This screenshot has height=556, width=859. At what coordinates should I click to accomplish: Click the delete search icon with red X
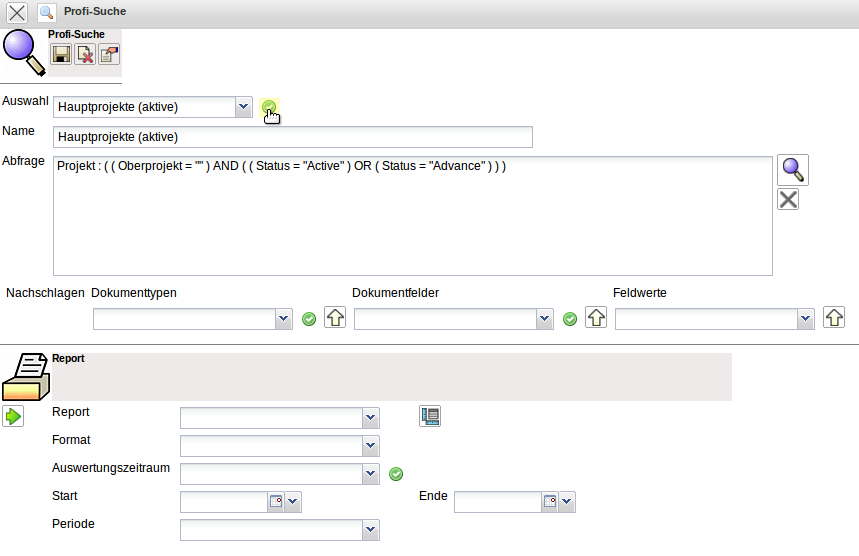85,55
